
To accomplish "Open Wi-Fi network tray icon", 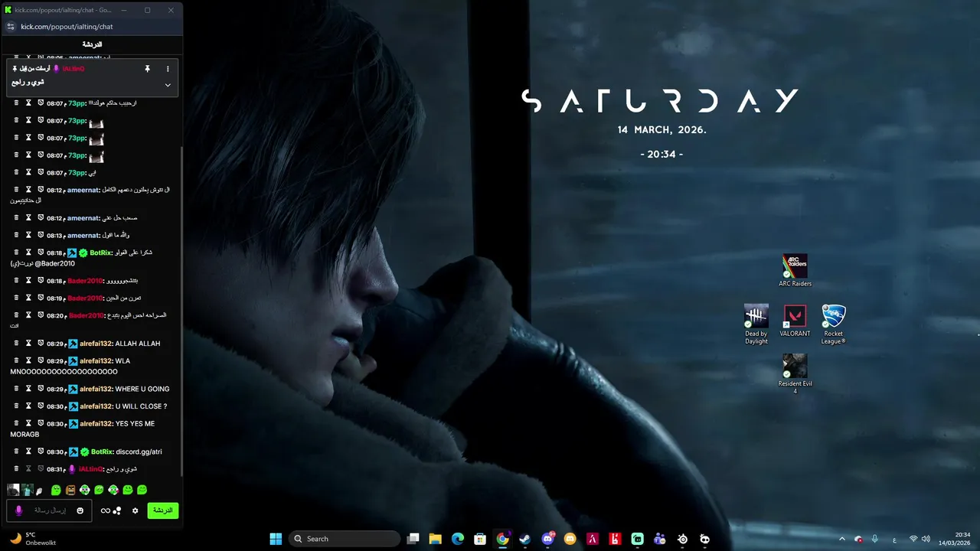I will click(x=913, y=539).
